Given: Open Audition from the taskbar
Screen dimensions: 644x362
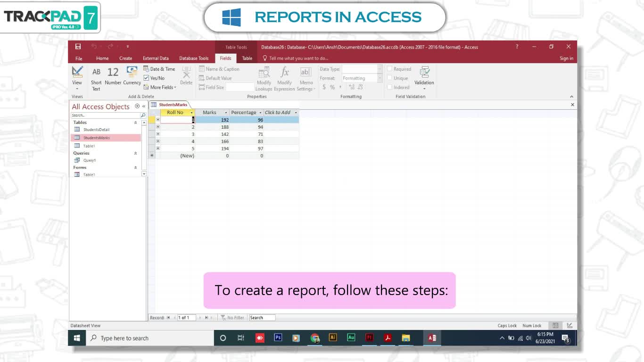Looking at the screenshot, I should coord(351,338).
